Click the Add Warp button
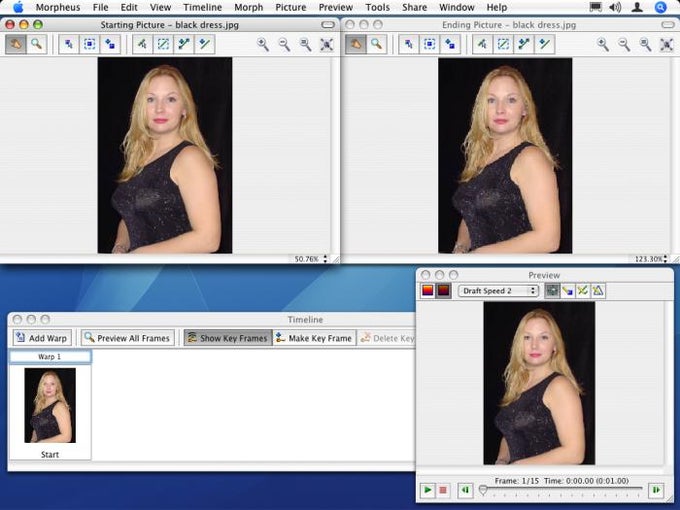 pos(42,338)
